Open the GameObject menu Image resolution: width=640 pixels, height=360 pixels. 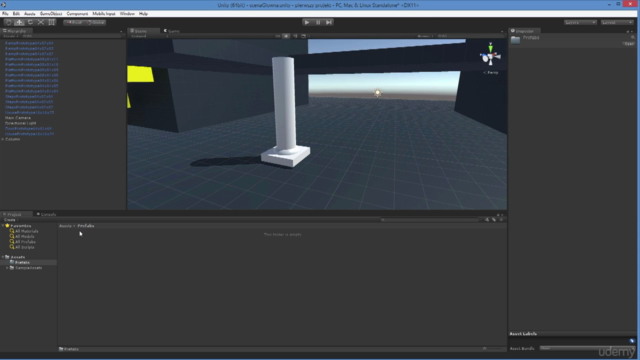pyautogui.click(x=51, y=14)
